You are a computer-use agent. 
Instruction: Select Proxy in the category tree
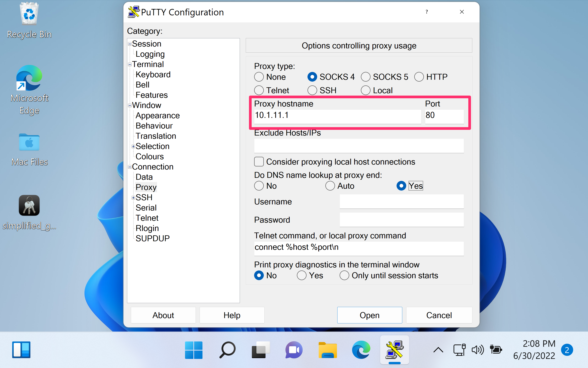[146, 187]
